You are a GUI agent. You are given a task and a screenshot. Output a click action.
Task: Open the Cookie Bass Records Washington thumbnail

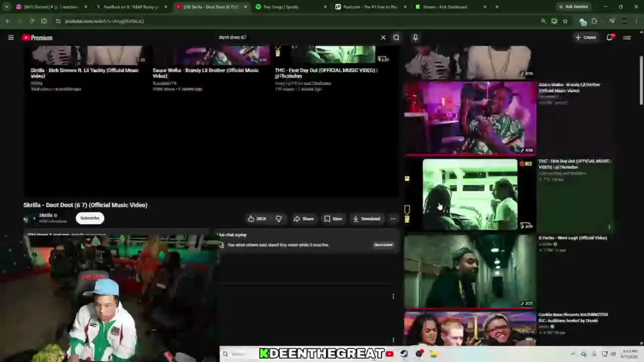[470, 328]
